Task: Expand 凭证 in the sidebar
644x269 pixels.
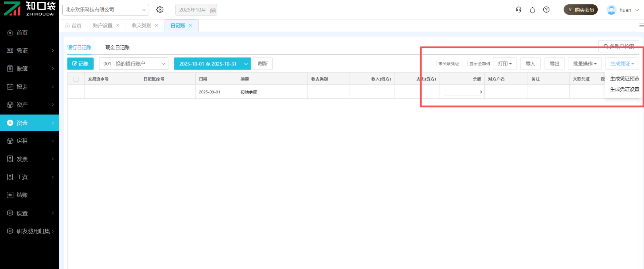Action: tap(30, 51)
